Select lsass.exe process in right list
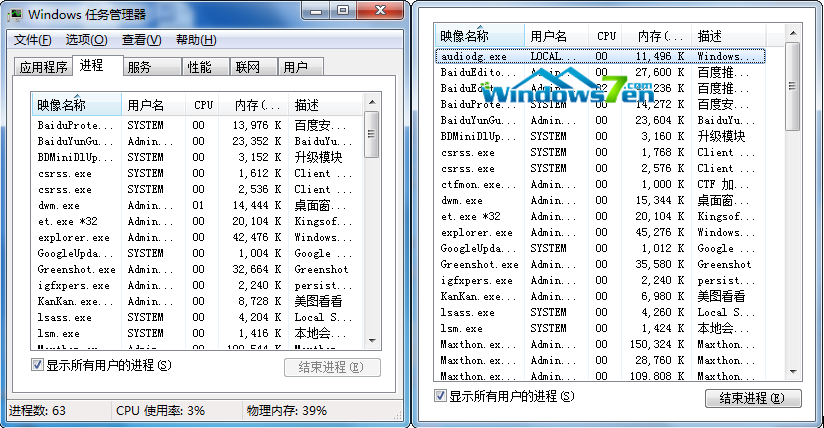Image resolution: width=824 pixels, height=428 pixels. 600,312
